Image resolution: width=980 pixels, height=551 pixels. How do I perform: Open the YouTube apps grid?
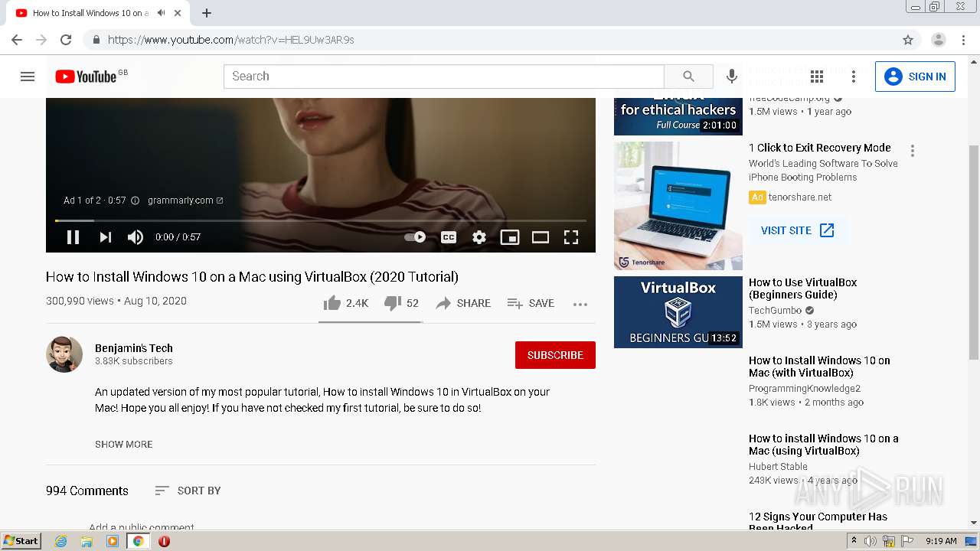(817, 77)
